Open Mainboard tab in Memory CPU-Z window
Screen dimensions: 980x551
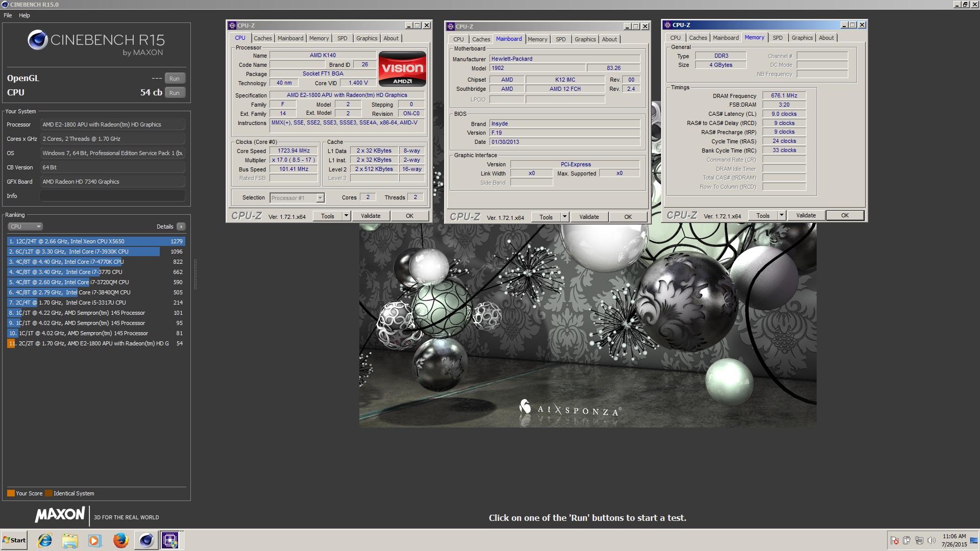[x=725, y=38]
